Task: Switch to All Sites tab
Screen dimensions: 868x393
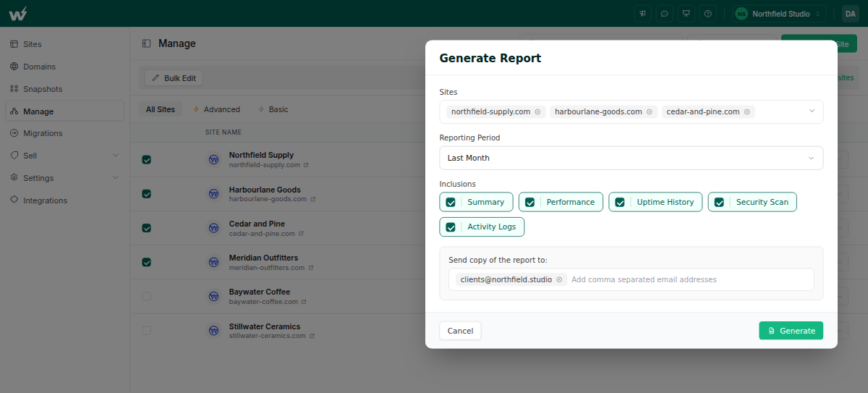Action: [x=161, y=109]
